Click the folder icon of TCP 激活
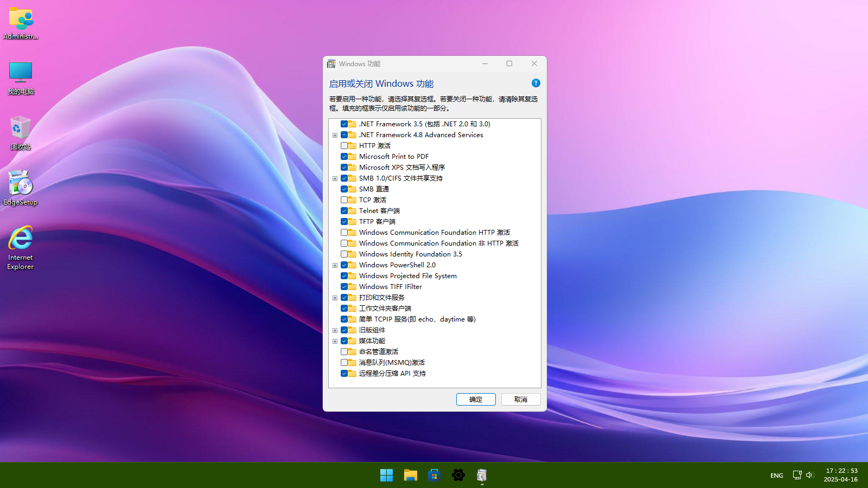Image resolution: width=868 pixels, height=488 pixels. [353, 200]
